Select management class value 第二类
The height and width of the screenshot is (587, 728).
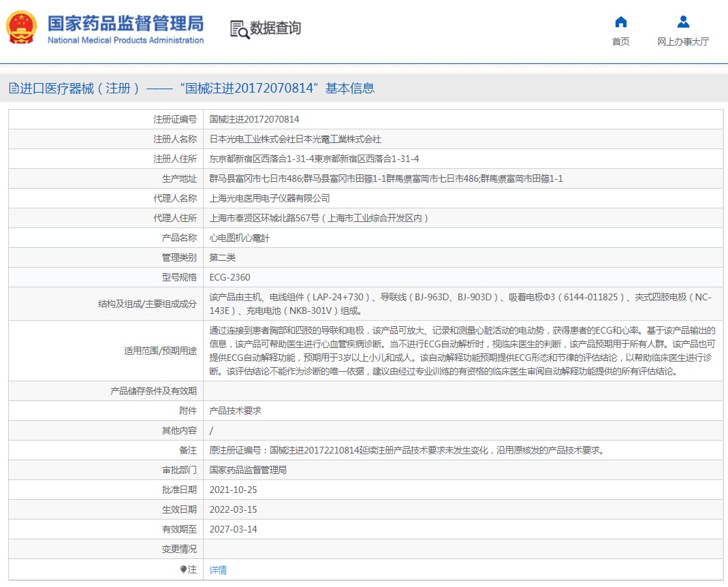pyautogui.click(x=223, y=257)
